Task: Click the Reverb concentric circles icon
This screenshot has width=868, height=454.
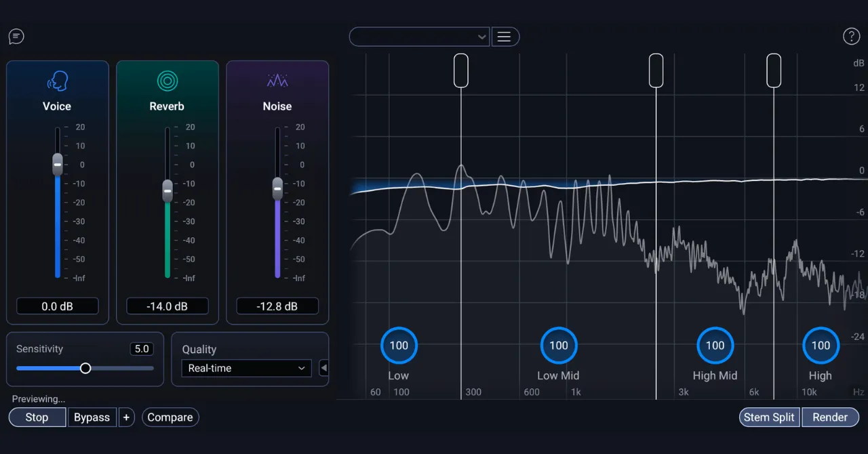Action: [167, 81]
